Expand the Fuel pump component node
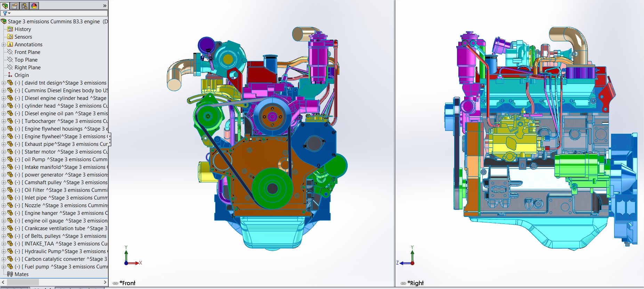 pyautogui.click(x=3, y=267)
